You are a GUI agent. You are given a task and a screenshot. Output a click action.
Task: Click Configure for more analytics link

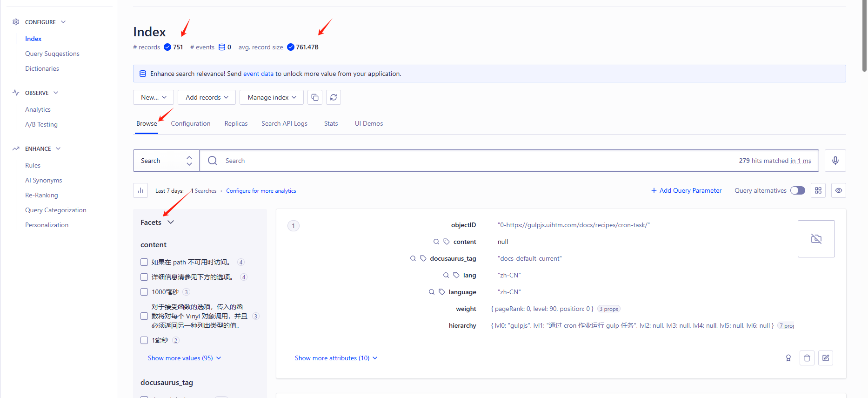coord(261,191)
